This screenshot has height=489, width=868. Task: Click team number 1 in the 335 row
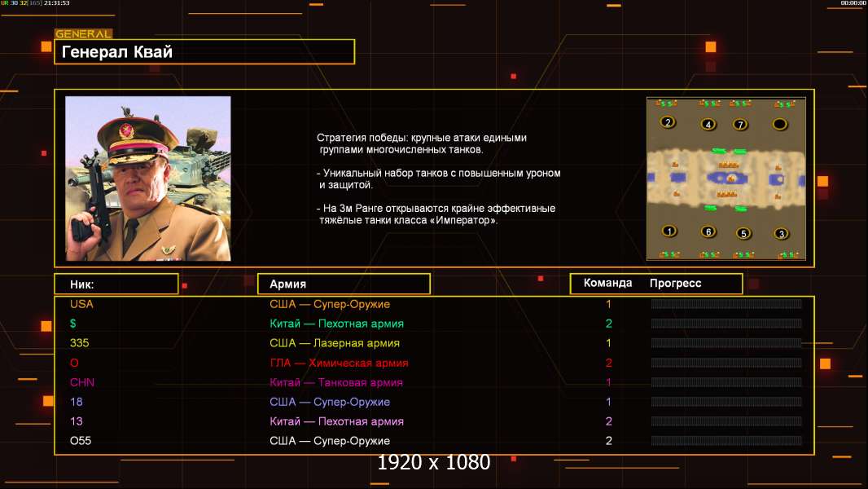click(608, 343)
